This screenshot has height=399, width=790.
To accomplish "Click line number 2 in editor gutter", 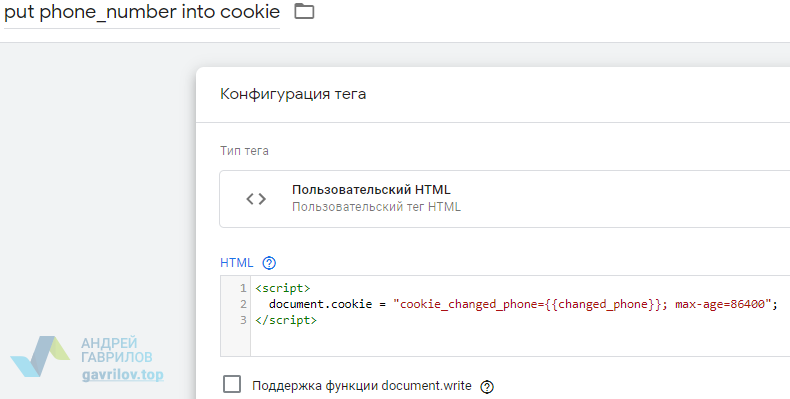I will [x=243, y=304].
